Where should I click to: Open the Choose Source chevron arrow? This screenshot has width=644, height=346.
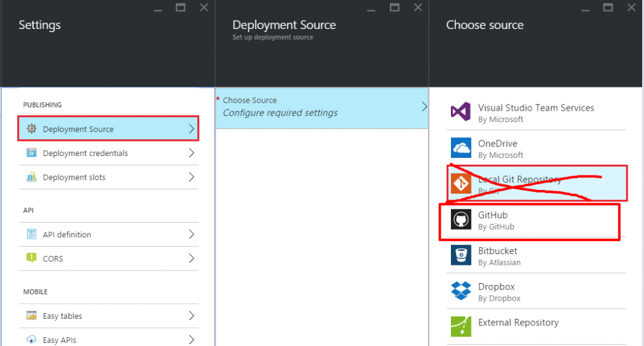(425, 107)
